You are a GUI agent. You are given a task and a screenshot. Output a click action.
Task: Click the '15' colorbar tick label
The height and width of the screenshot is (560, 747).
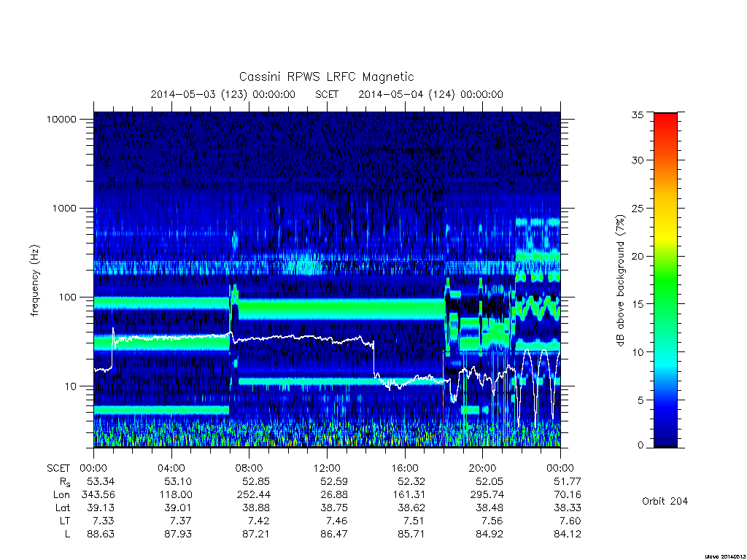(637, 304)
